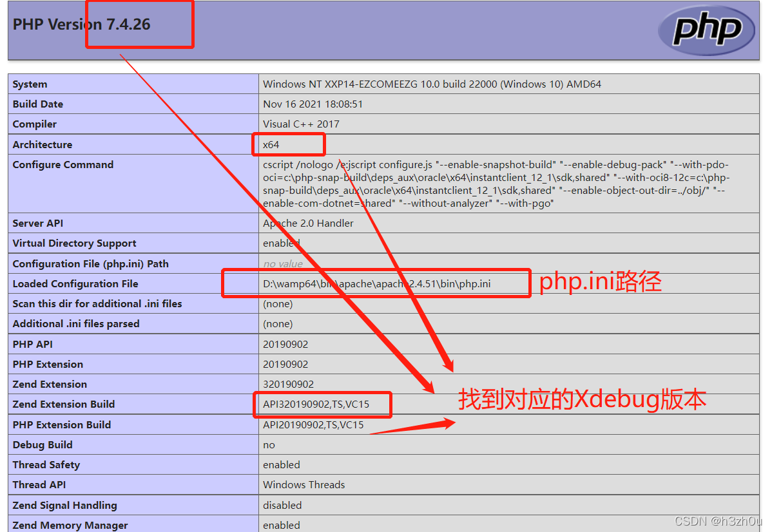Viewport: 772px width, 532px height.
Task: Select the Windows NT XXP14-EZCOMEEZG system value
Action: pyautogui.click(x=432, y=84)
